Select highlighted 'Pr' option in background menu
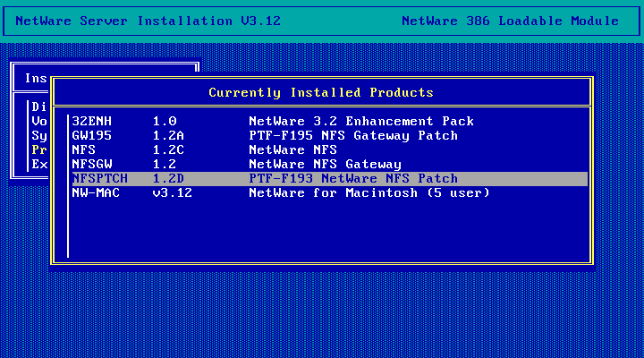Image resolution: width=644 pixels, height=358 pixels. point(39,150)
